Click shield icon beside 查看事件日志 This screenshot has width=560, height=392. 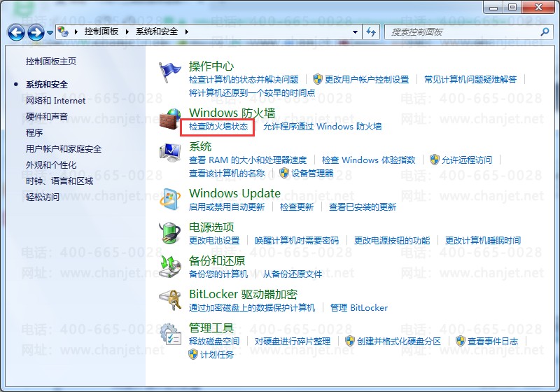point(461,342)
